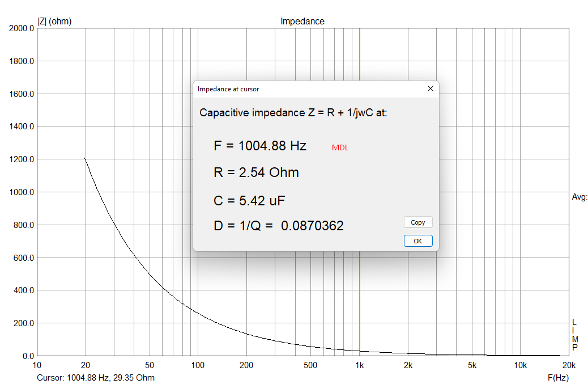This screenshot has width=588, height=384.
Task: Click the D = 1/Q = 0.0870362 value
Action: (279, 226)
